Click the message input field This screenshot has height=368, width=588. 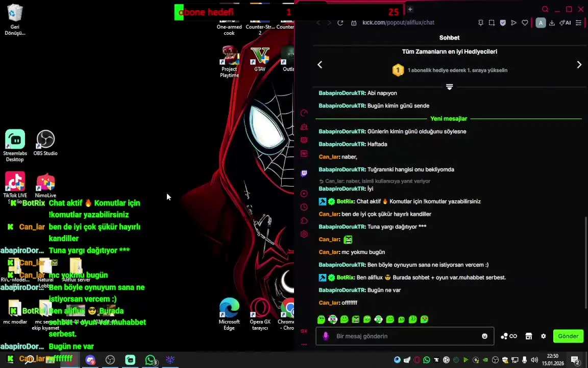405,336
